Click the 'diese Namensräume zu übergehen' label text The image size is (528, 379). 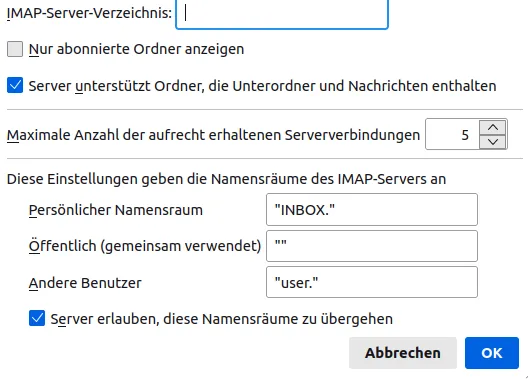(x=278, y=319)
